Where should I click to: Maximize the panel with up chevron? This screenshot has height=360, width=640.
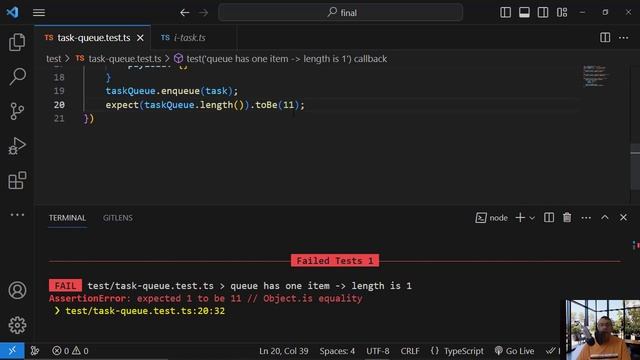point(604,218)
